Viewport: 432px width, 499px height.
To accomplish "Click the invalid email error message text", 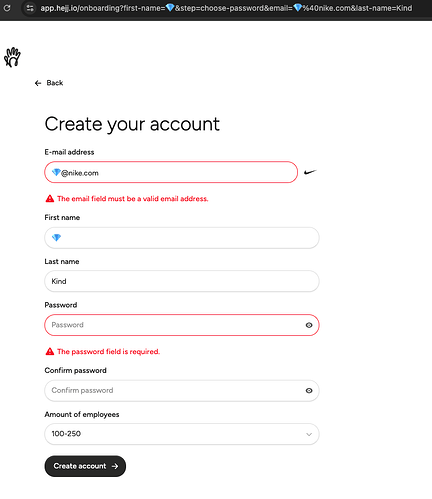I will pyautogui.click(x=133, y=199).
